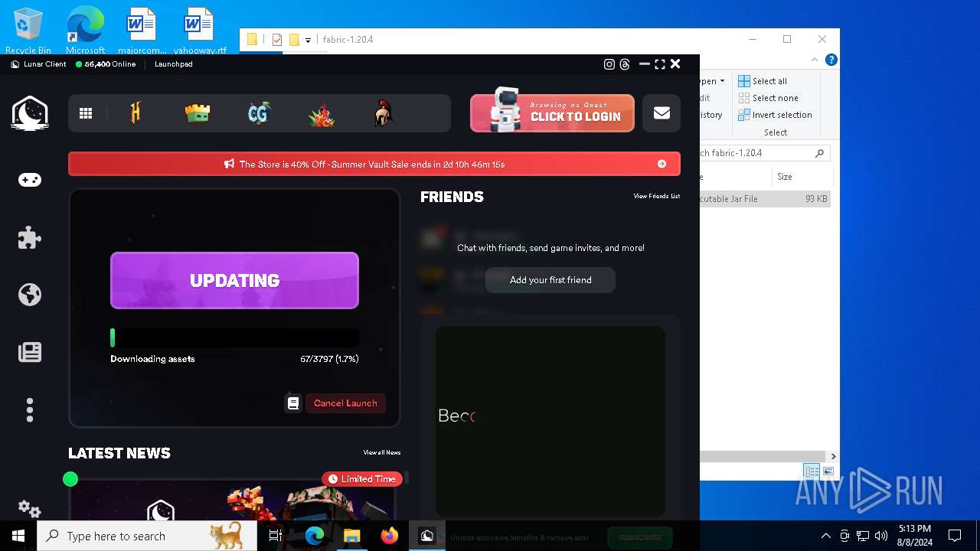Open Lunar Client settings gears

pyautogui.click(x=30, y=509)
